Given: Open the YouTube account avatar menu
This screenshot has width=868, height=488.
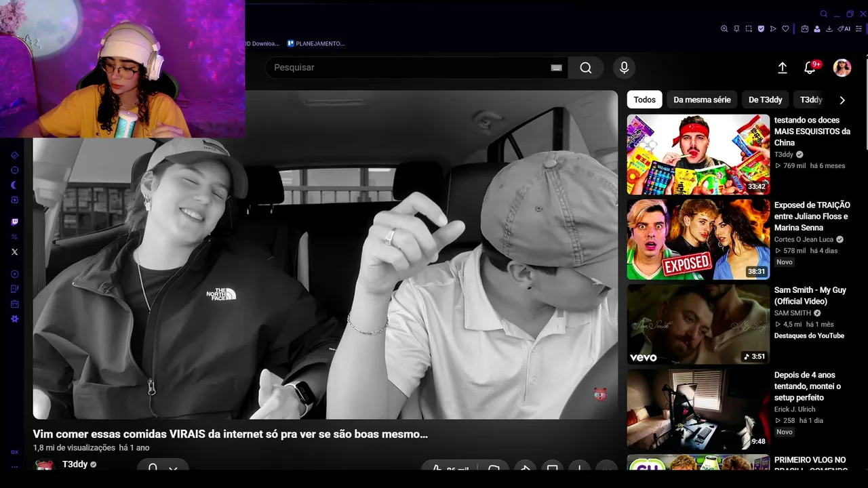Looking at the screenshot, I should (842, 68).
